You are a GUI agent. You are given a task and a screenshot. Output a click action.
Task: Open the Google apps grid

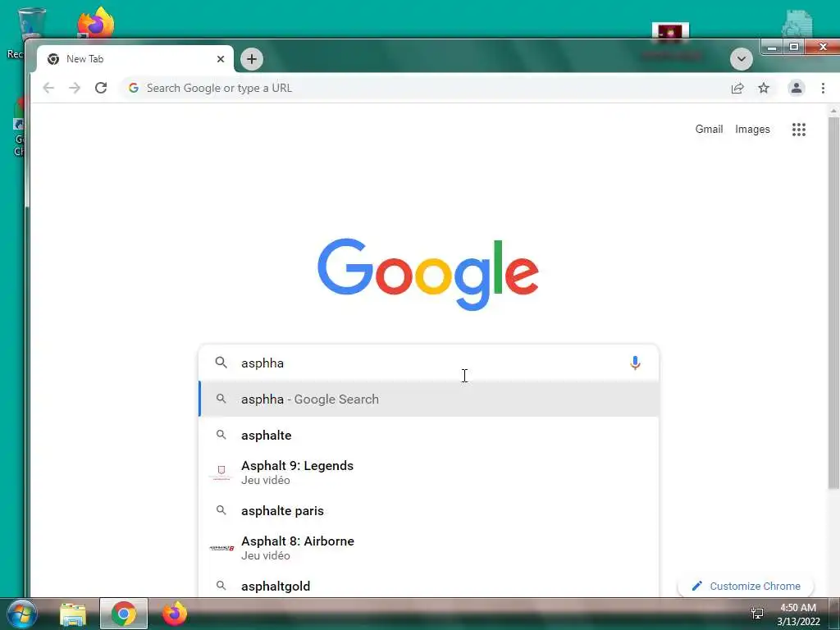point(799,129)
